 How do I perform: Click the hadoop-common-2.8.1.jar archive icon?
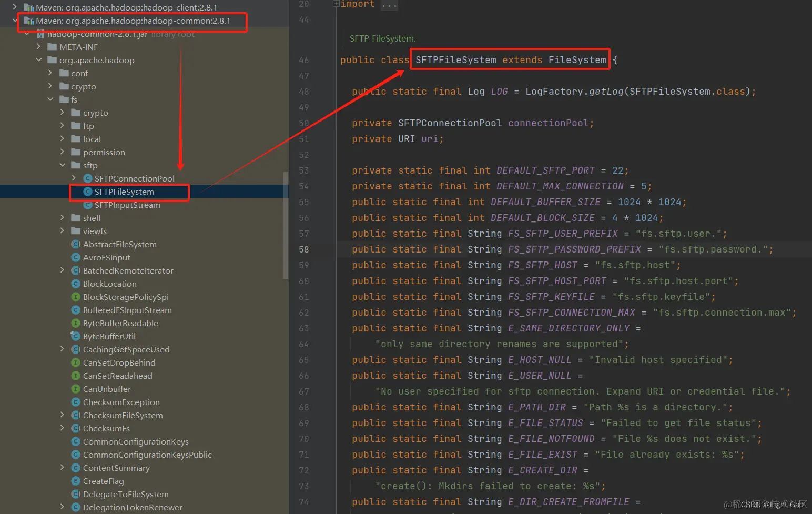tap(40, 34)
